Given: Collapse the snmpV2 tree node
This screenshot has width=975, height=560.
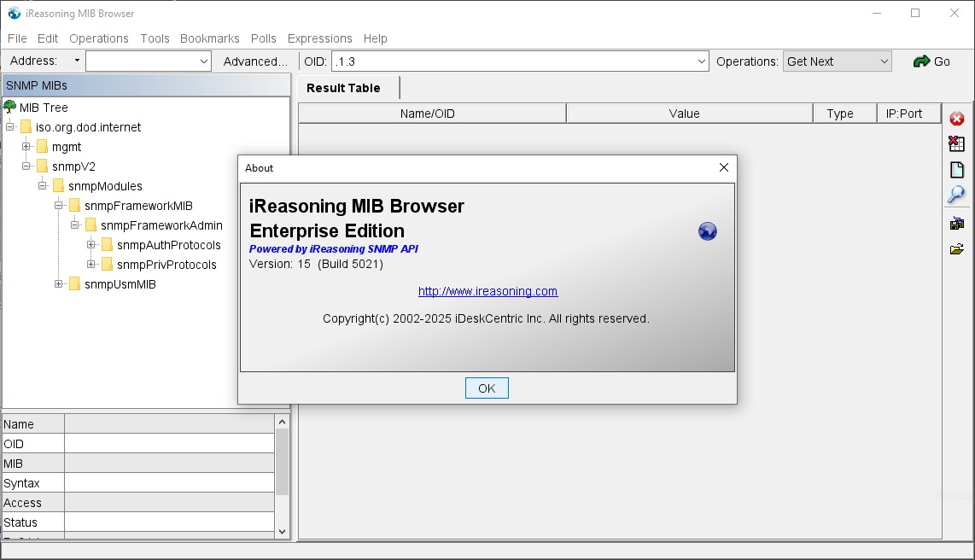Looking at the screenshot, I should (x=26, y=166).
